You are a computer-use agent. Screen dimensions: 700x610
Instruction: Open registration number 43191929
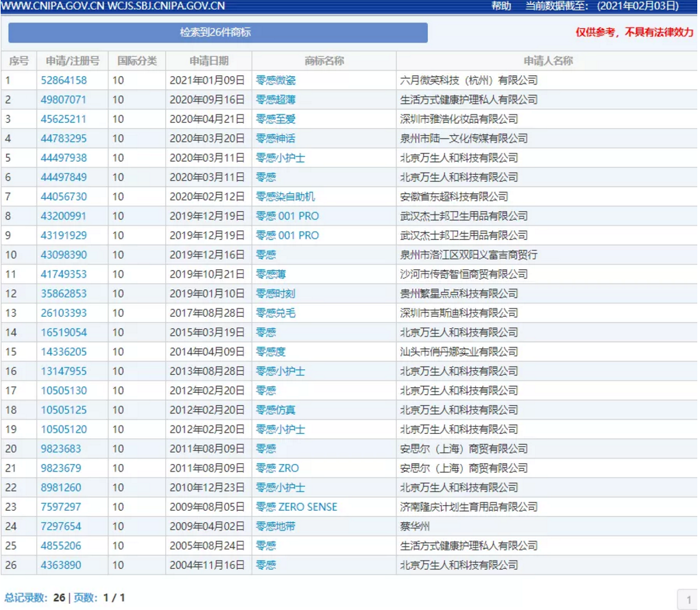pos(64,236)
